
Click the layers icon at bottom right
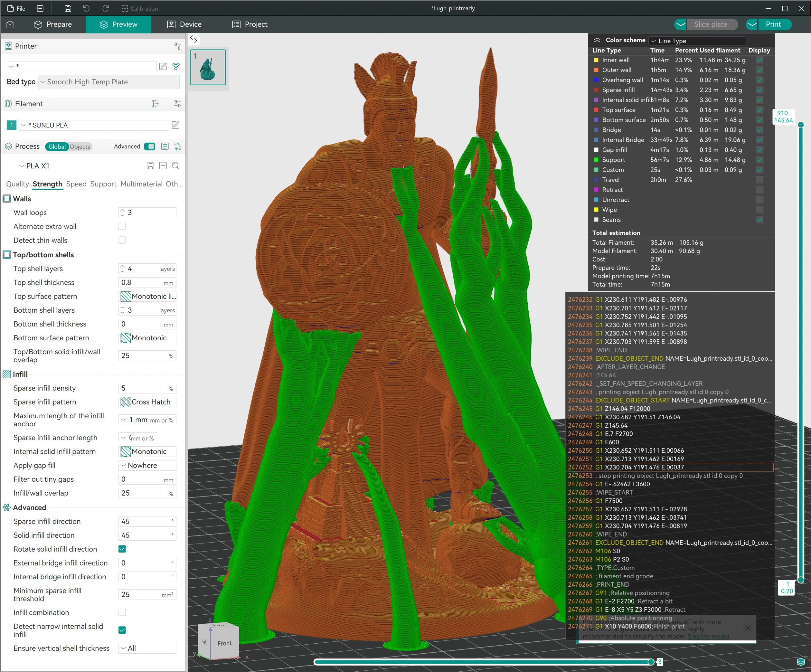[x=801, y=662]
